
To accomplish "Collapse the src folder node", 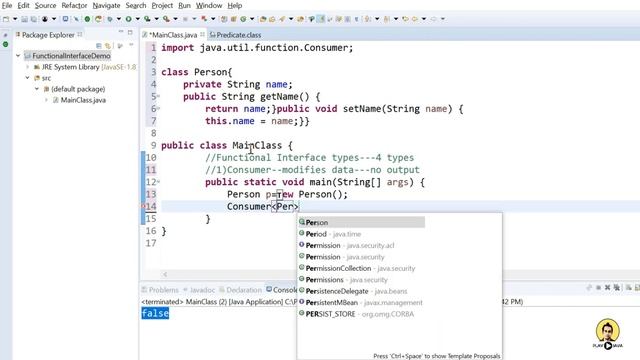I will 27,78.
